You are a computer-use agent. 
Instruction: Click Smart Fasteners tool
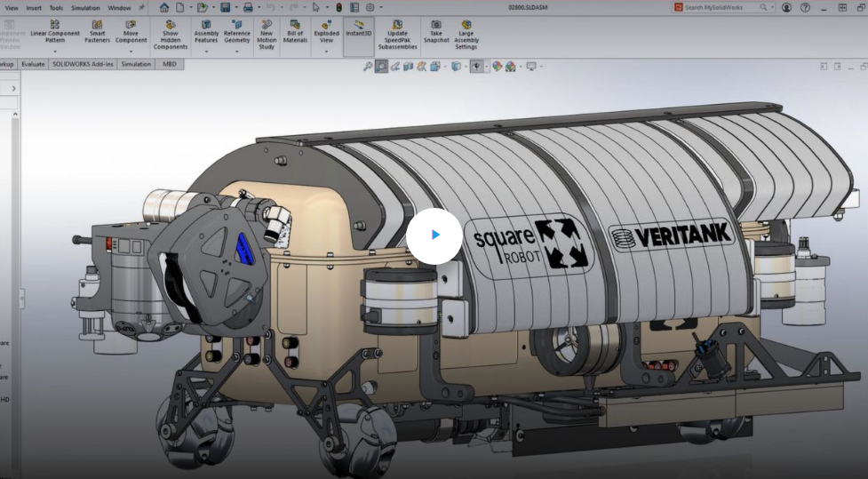[x=97, y=31]
